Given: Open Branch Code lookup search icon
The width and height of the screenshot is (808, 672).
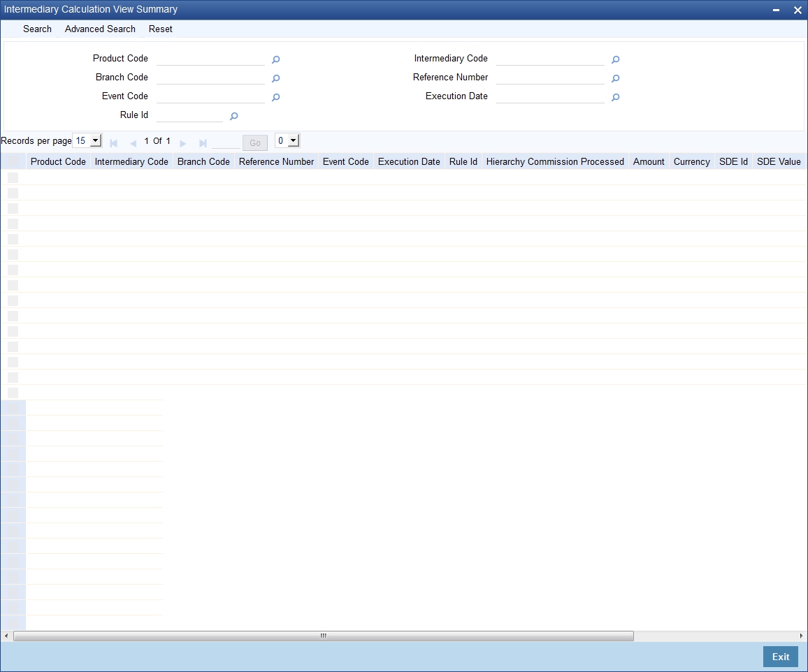Looking at the screenshot, I should (x=275, y=78).
